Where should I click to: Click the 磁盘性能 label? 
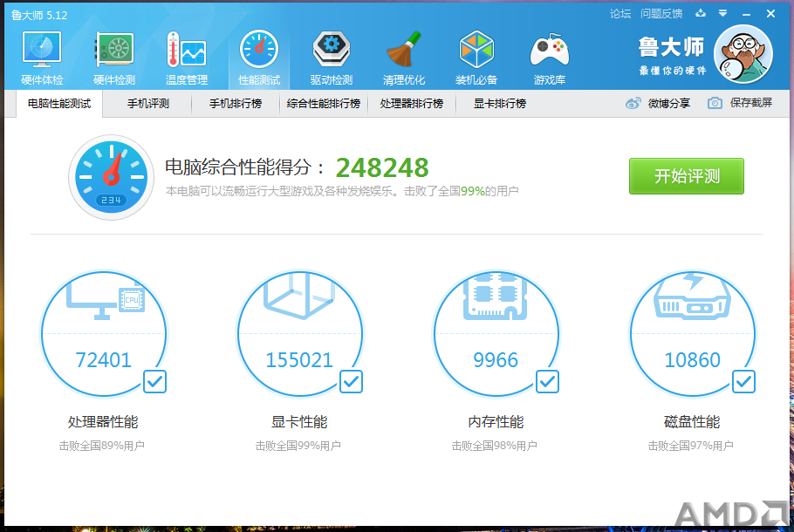692,421
